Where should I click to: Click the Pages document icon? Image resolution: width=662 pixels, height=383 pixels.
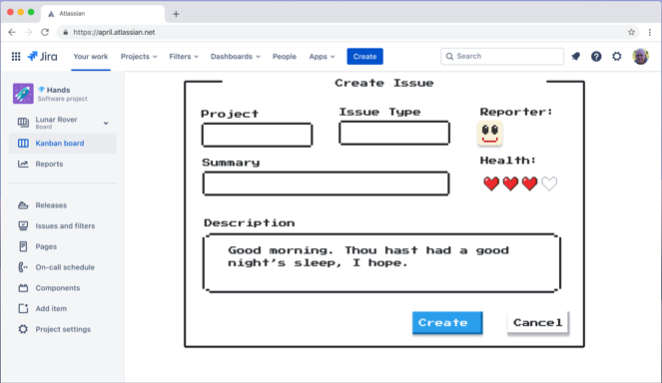23,247
